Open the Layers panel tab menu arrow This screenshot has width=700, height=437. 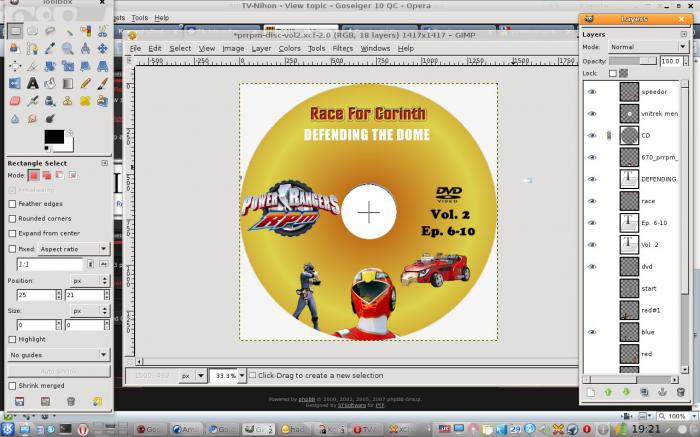coord(683,34)
